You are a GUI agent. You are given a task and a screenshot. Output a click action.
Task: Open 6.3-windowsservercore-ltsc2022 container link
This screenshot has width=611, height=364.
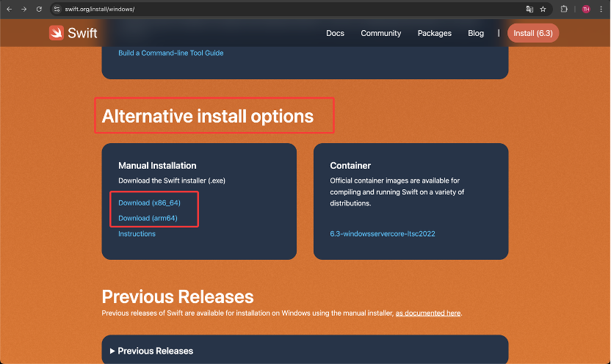(x=383, y=233)
